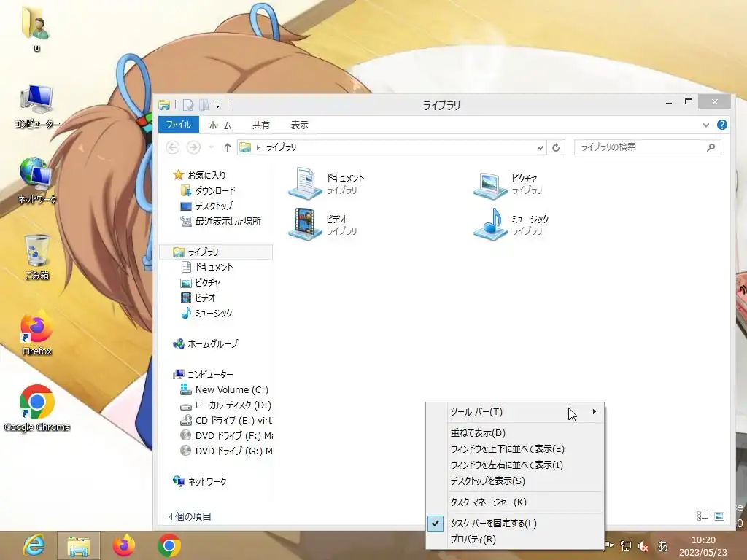Open Explorer help question mark icon
Image resolution: width=747 pixels, height=560 pixels.
point(721,125)
